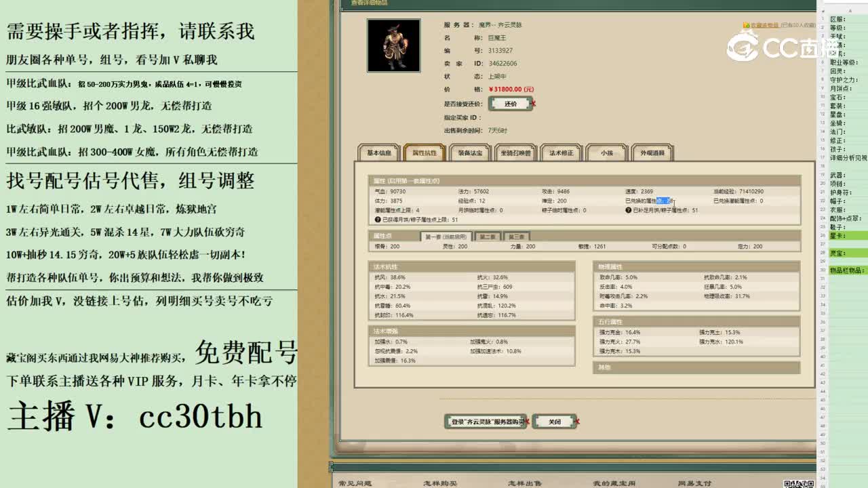Click the 物品栏物品 row in the spreadsheet
The height and width of the screenshot is (488, 868).
[848, 270]
